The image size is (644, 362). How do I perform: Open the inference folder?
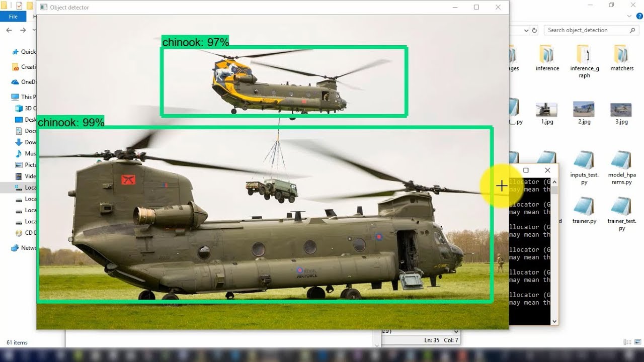click(x=547, y=55)
